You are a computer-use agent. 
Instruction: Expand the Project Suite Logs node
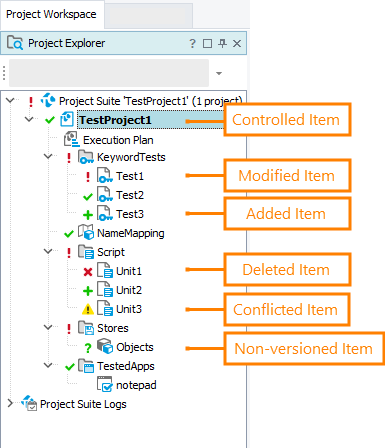(x=10, y=403)
